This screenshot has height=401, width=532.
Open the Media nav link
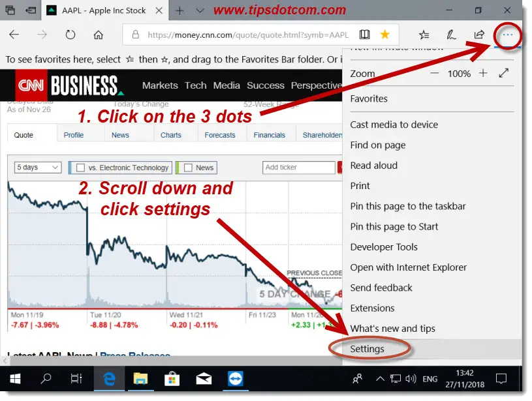227,85
